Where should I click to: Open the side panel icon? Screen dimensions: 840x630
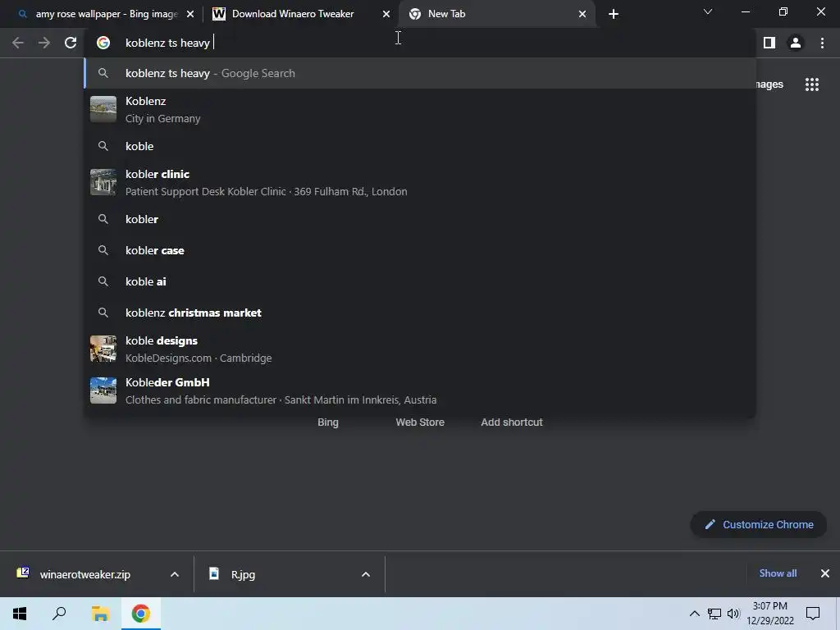pos(769,43)
